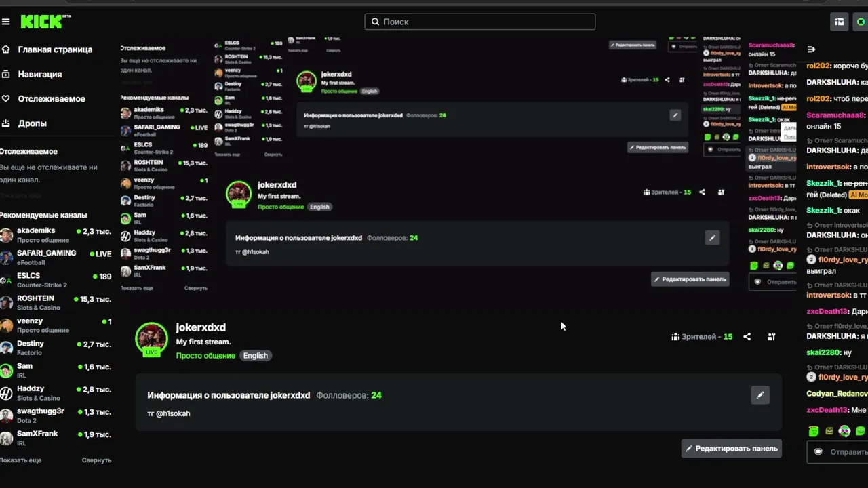Viewport: 868px width, 488px height.
Task: Select the SamXFrank channel in the outermost left sidebar
Action: [56, 438]
